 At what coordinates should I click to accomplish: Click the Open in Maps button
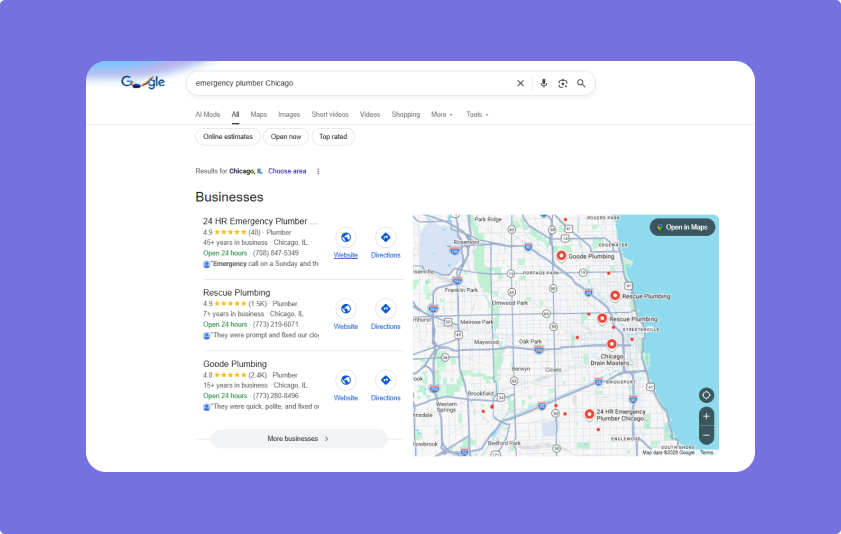[x=682, y=227]
